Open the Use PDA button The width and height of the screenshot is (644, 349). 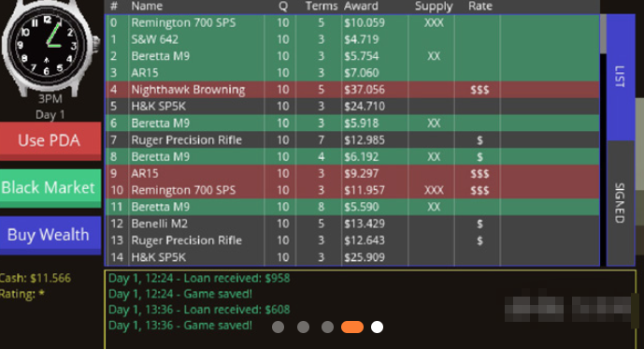click(x=50, y=140)
